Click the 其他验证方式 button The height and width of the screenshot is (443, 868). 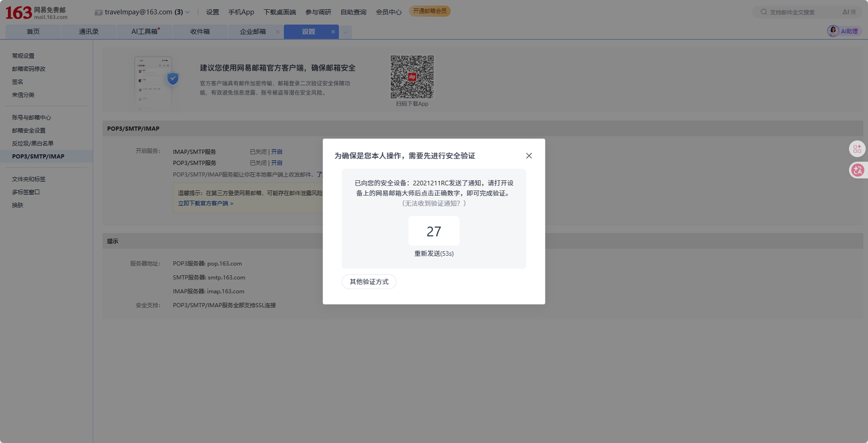coord(369,282)
